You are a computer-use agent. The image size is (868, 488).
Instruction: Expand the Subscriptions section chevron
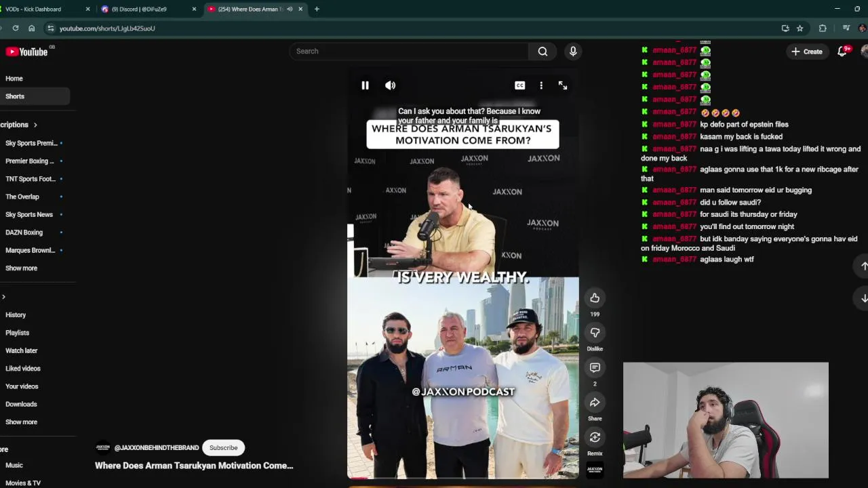coord(35,125)
